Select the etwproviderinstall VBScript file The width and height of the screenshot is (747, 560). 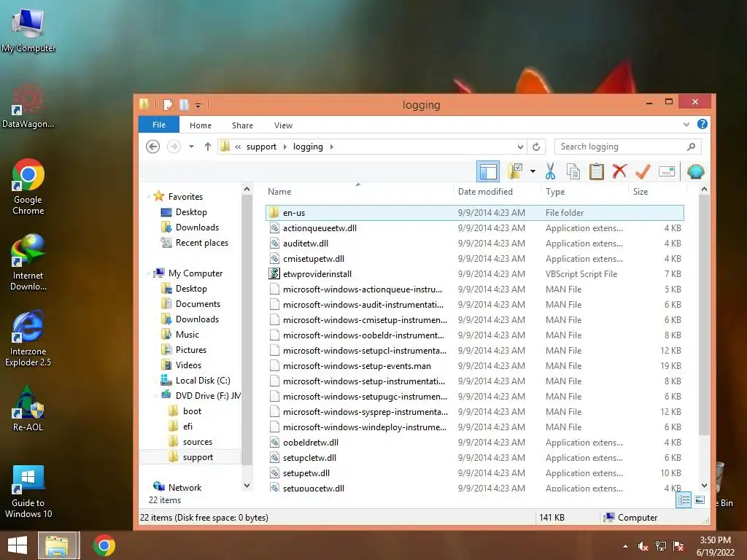pos(474,274)
